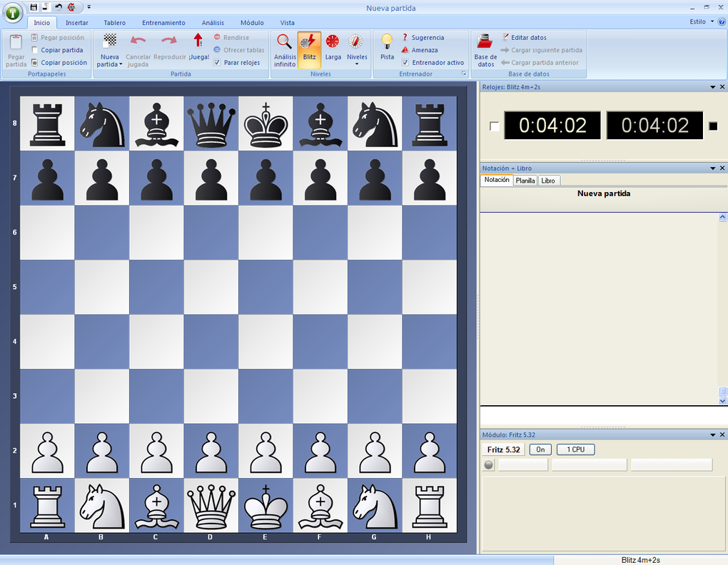Open the Entrenador group dialog launcher

pyautogui.click(x=463, y=73)
